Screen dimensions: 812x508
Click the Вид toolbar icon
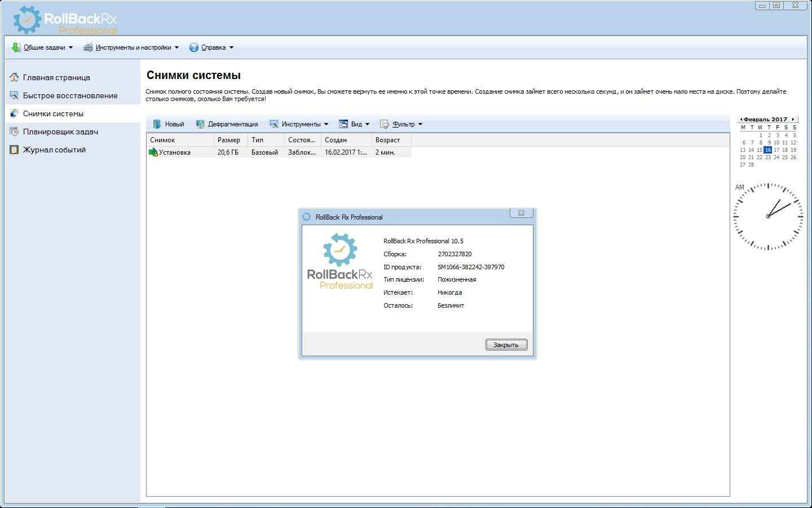[343, 124]
